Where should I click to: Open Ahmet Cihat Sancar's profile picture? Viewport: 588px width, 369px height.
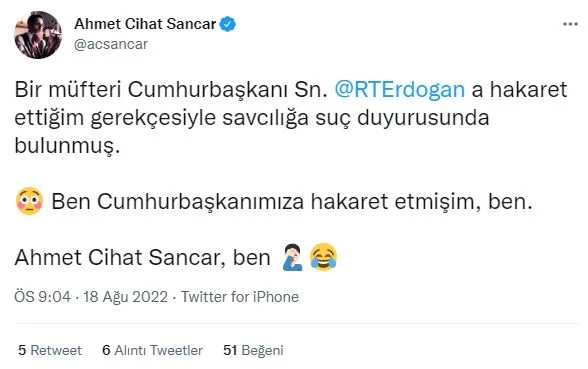(x=38, y=34)
